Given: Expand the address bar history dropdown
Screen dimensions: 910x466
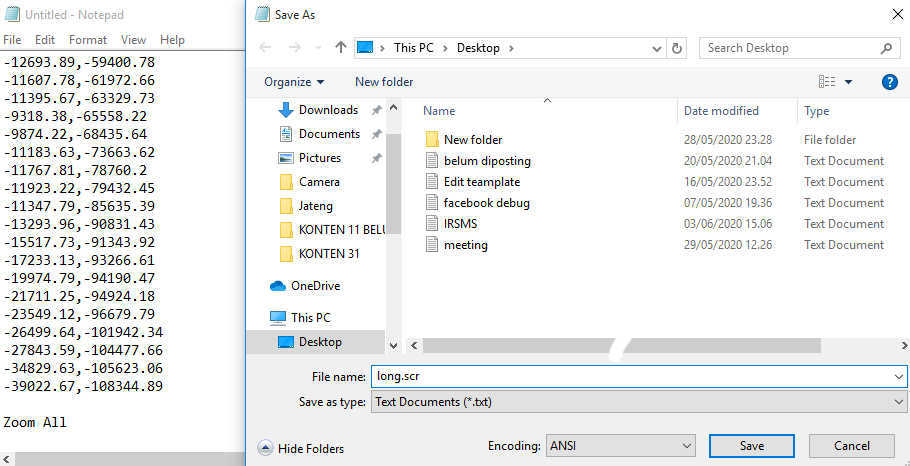Looking at the screenshot, I should (656, 48).
